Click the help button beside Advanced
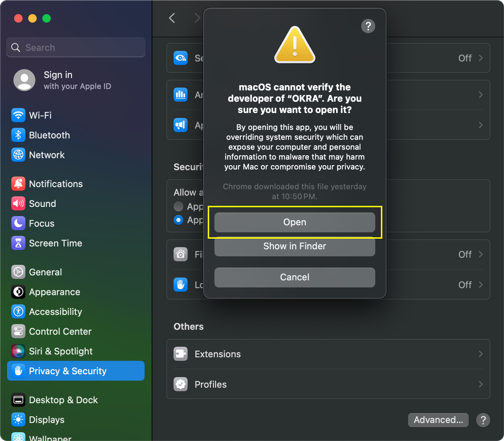Image resolution: width=504 pixels, height=441 pixels. click(483, 420)
